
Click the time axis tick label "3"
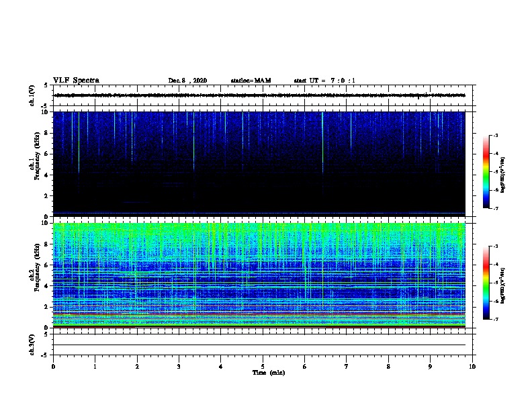point(179,367)
